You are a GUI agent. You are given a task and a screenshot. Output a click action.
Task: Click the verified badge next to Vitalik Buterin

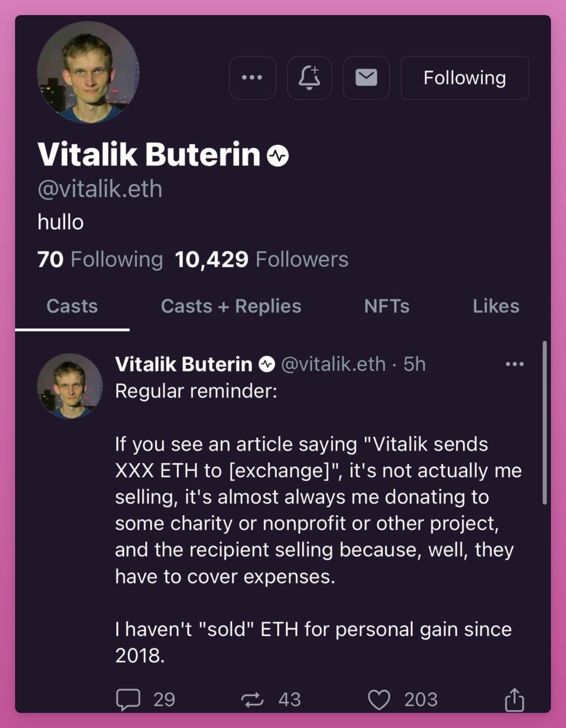[277, 154]
